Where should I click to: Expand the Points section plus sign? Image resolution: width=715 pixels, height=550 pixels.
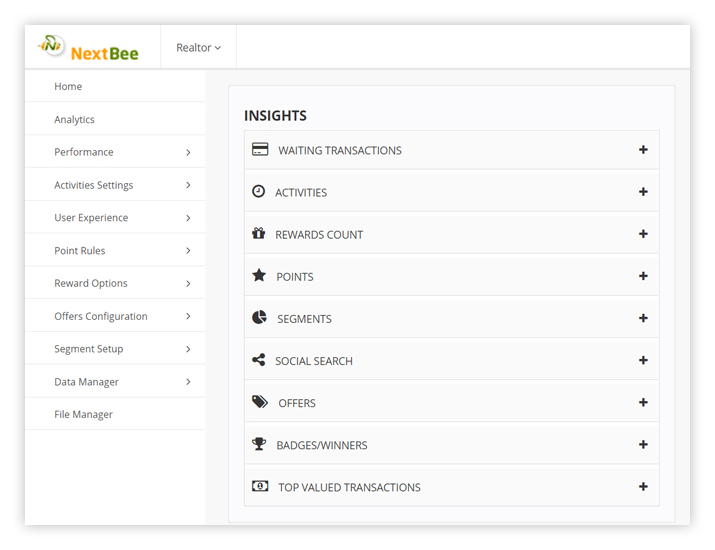[643, 276]
